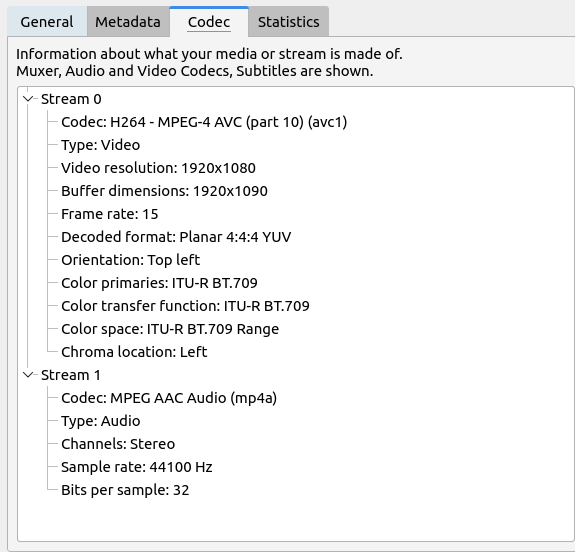Image resolution: width=575 pixels, height=552 pixels.
Task: Select the Decoded format row
Action: [x=176, y=237]
